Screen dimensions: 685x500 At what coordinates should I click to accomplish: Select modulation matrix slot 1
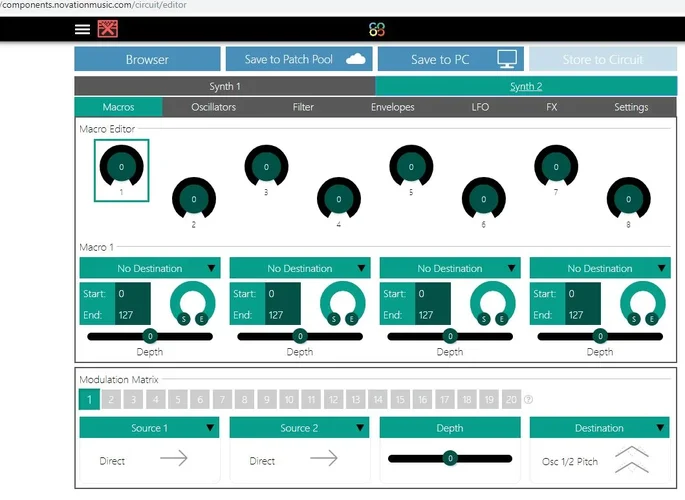coord(90,399)
